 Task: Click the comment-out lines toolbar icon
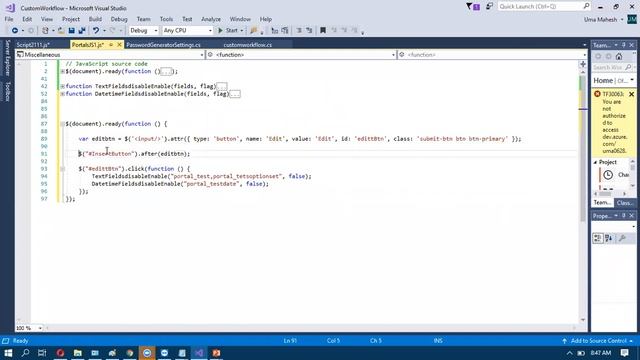(x=299, y=30)
